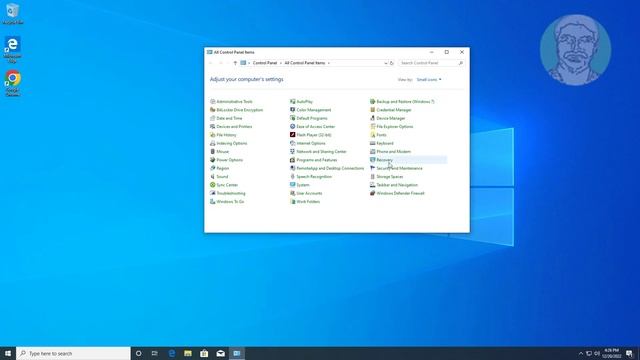Viewport: 640px width, 360px height.
Task: Open File Explorer from the taskbar
Action: point(188,353)
